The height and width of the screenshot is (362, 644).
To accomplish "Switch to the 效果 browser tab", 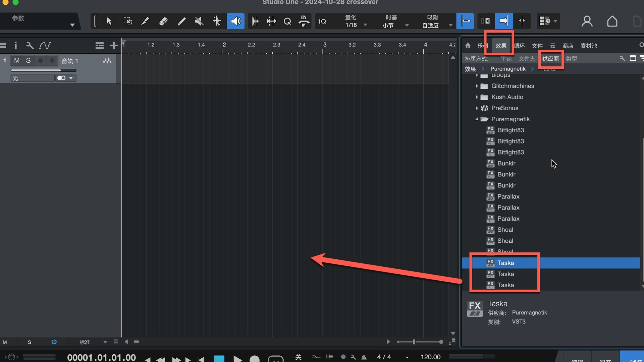I will coord(501,46).
